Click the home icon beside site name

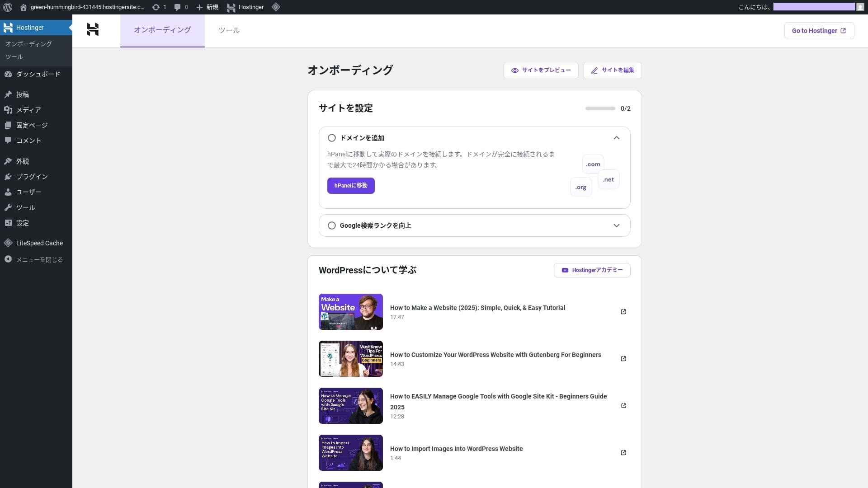tap(24, 7)
